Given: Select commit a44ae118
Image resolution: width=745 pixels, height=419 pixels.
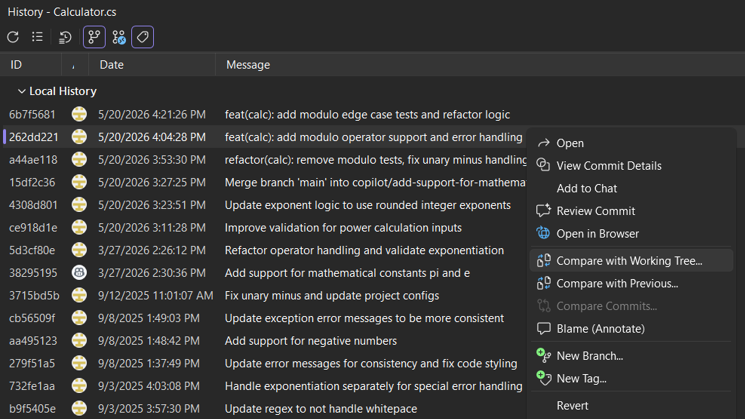Looking at the screenshot, I should [x=33, y=160].
